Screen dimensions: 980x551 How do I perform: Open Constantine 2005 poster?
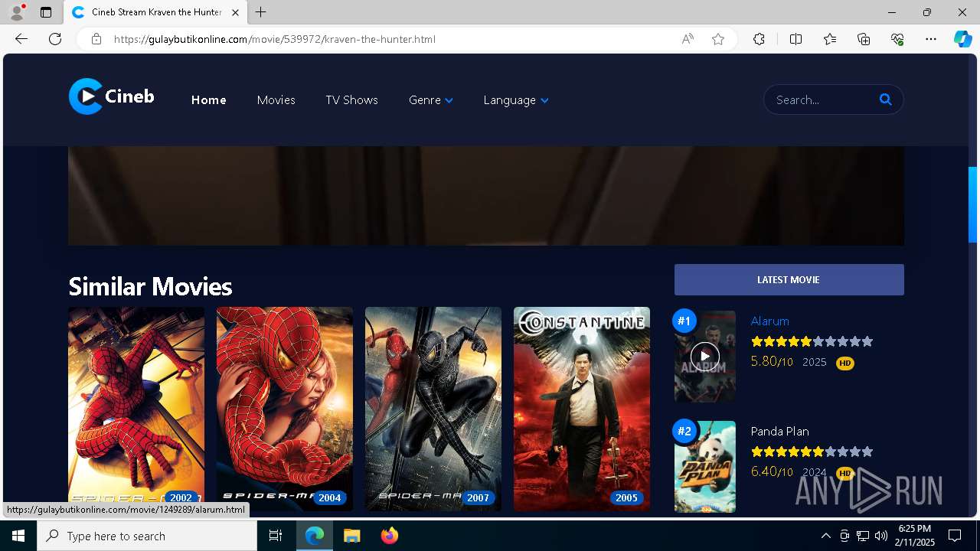coord(582,409)
